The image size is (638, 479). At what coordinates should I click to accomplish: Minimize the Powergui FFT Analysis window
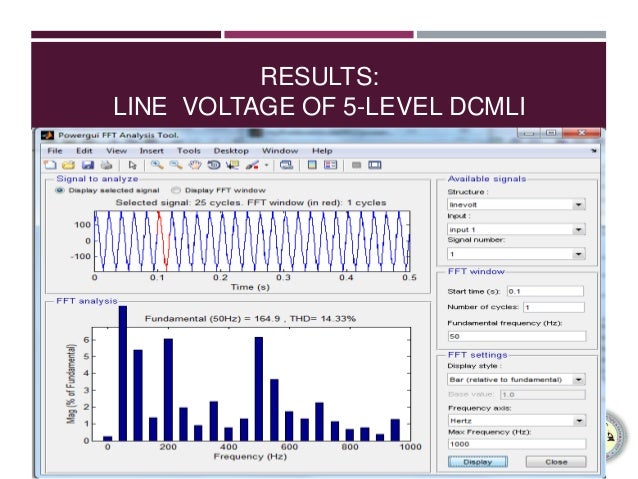point(529,133)
